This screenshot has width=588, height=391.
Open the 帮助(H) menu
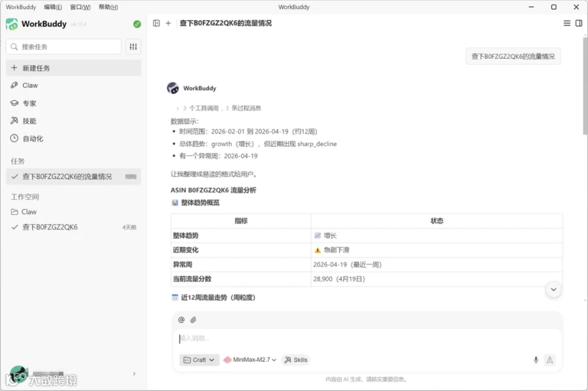108,7
